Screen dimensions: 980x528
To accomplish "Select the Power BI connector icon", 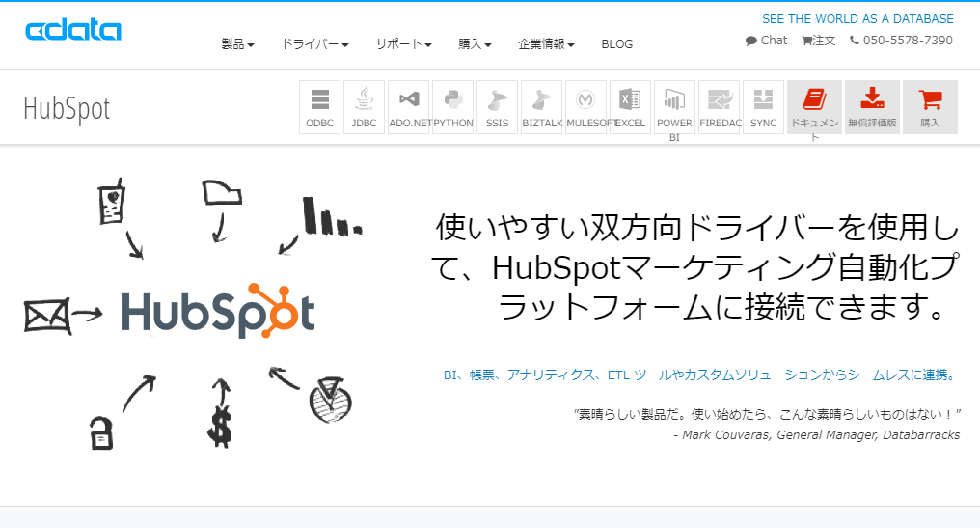I will (x=674, y=107).
